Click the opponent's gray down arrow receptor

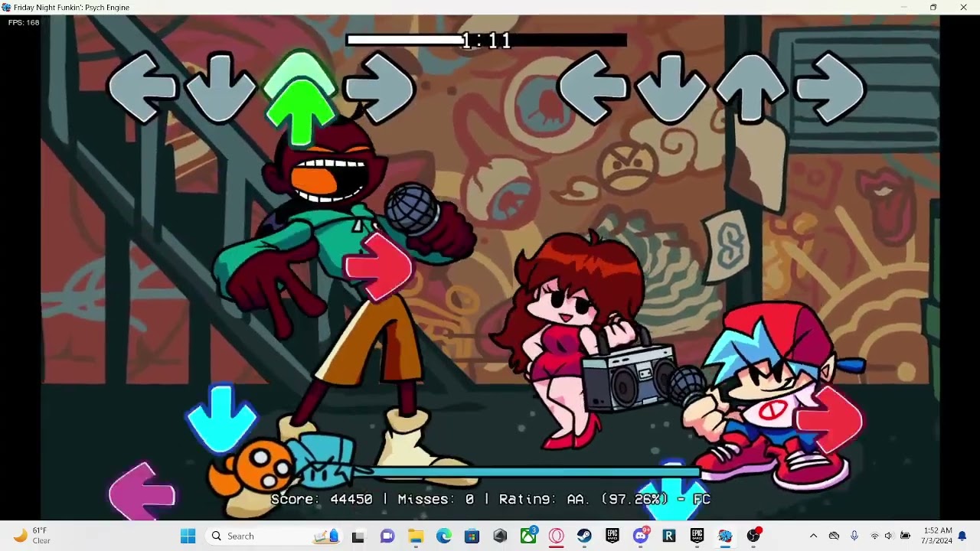pyautogui.click(x=220, y=89)
